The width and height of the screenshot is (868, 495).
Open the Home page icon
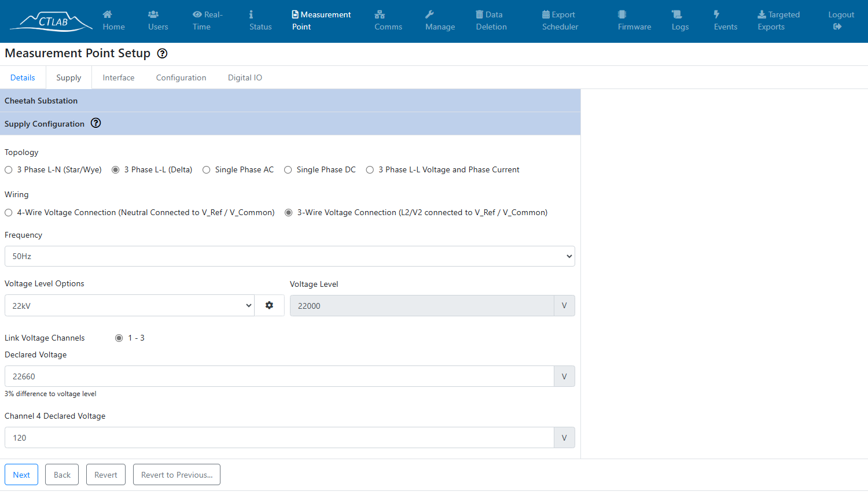108,14
